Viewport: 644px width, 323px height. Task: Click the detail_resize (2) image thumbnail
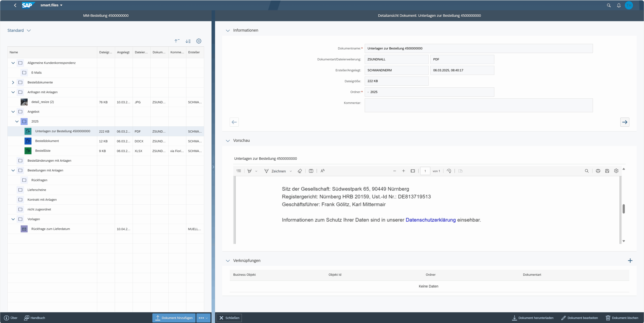(24, 102)
